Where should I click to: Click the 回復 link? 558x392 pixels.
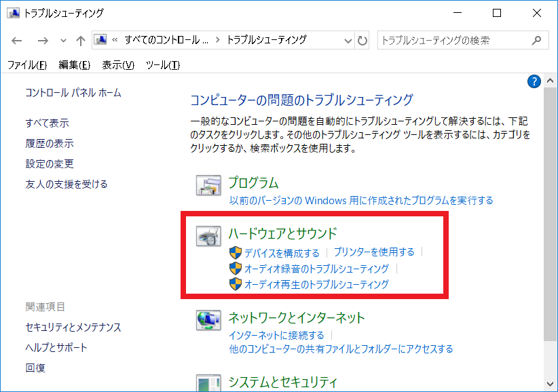(35, 368)
